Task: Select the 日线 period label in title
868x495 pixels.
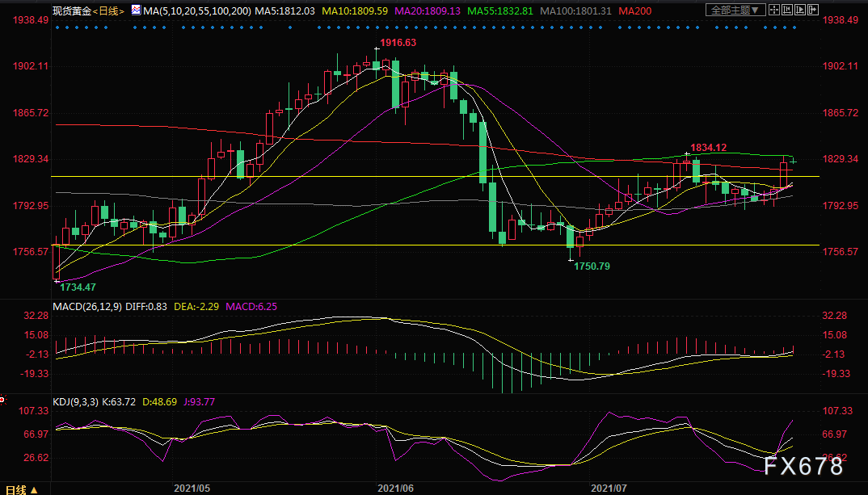Action: point(108,11)
